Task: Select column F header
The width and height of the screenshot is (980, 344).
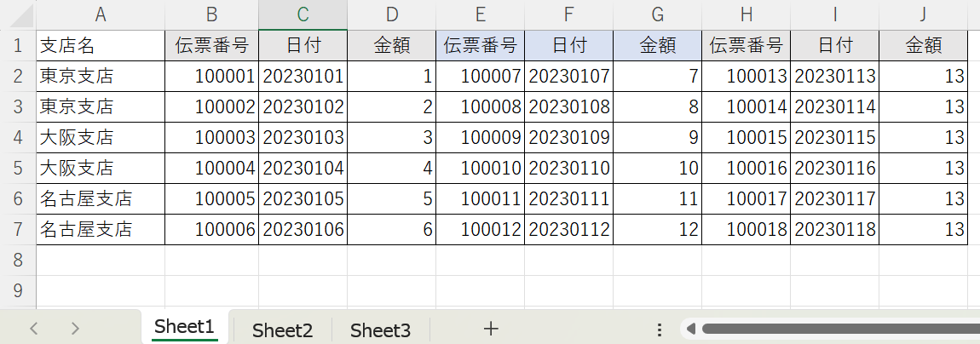Action: [568, 14]
